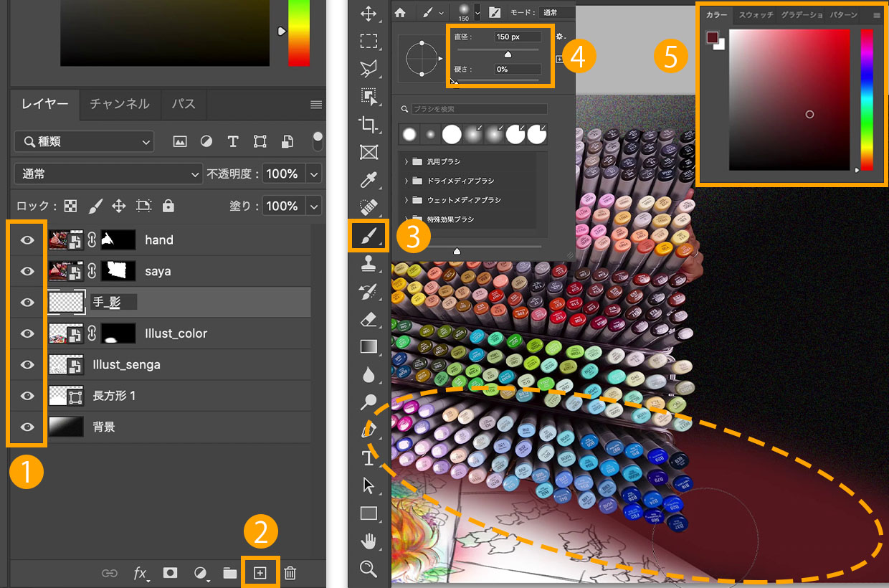Hide the saya layer
Image resolution: width=889 pixels, height=588 pixels.
pos(27,271)
